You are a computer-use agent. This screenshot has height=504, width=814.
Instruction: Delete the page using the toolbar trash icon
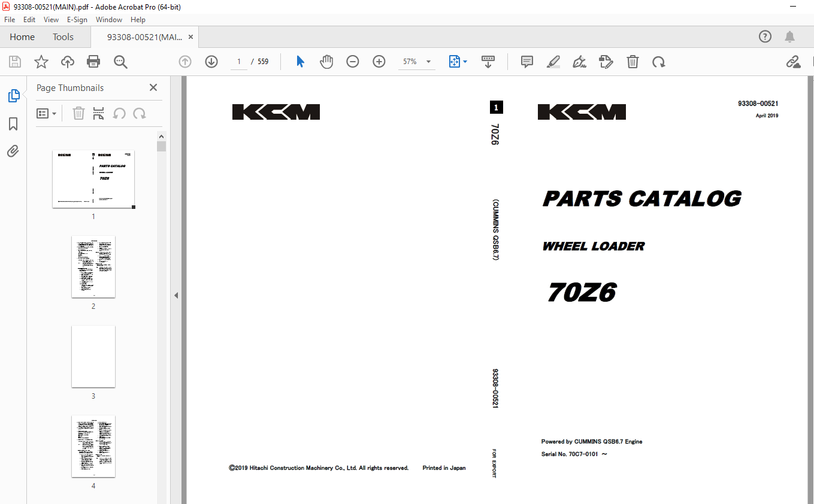point(633,62)
